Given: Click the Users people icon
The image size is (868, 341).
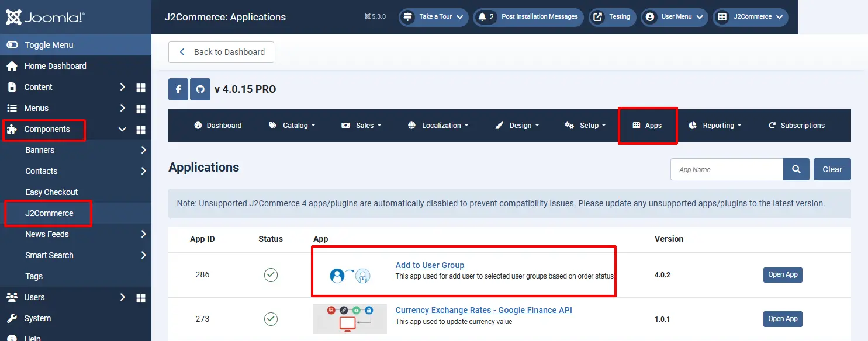Looking at the screenshot, I should click(12, 297).
